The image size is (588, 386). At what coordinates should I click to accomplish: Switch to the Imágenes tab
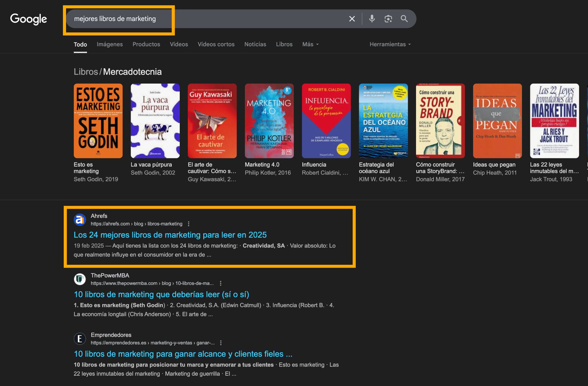coord(110,44)
